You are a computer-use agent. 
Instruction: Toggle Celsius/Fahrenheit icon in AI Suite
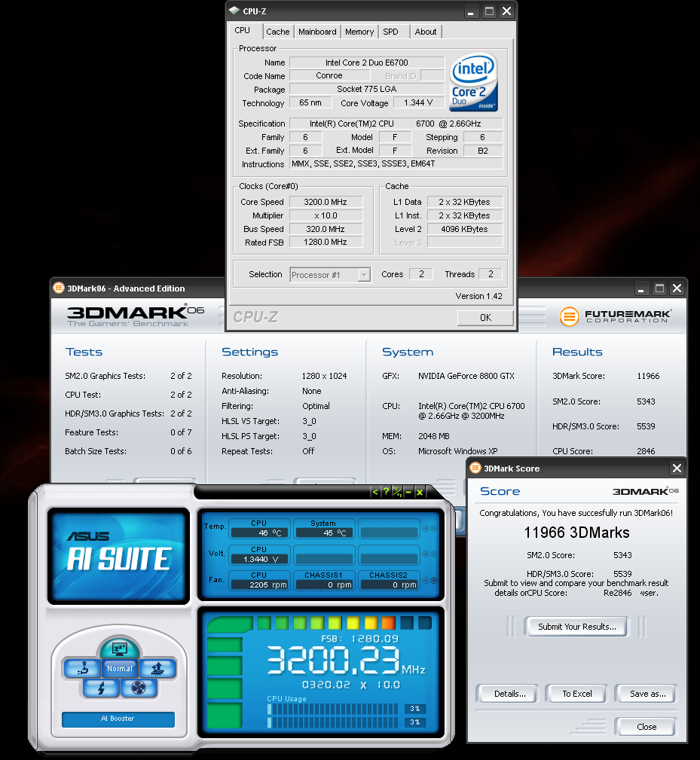tap(397, 492)
